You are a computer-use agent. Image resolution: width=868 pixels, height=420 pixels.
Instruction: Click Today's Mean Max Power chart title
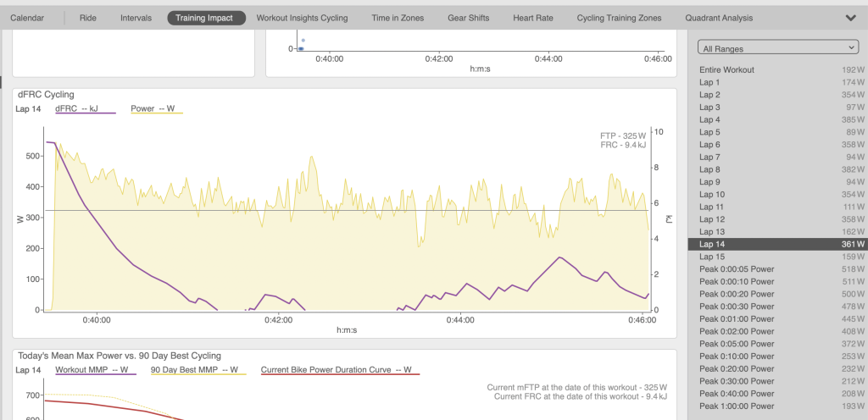tap(120, 356)
